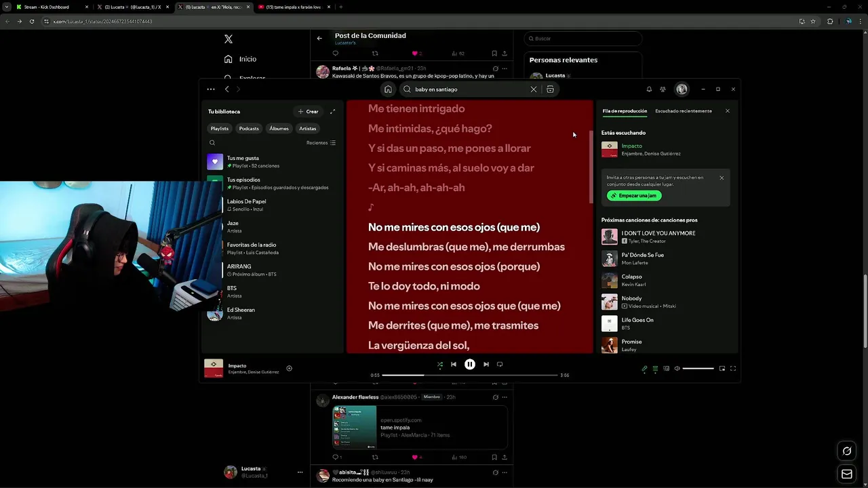The height and width of the screenshot is (488, 868).
Task: Toggle the queue view button
Action: (655, 369)
